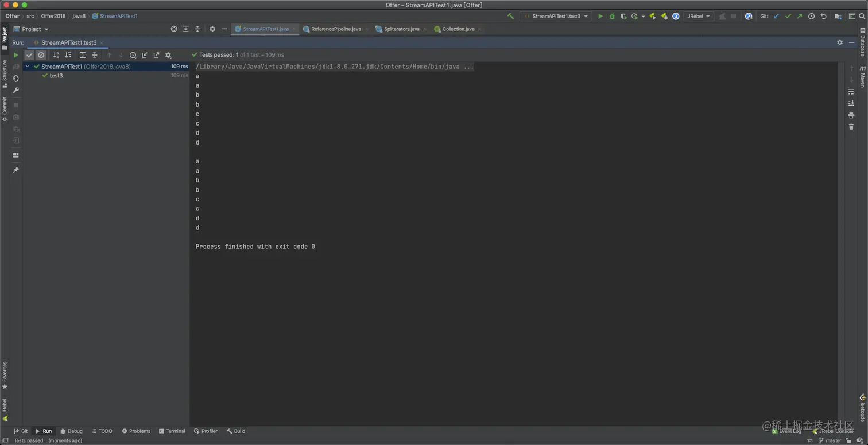The height and width of the screenshot is (445, 868).
Task: Show Git history clock icon
Action: [x=811, y=16]
